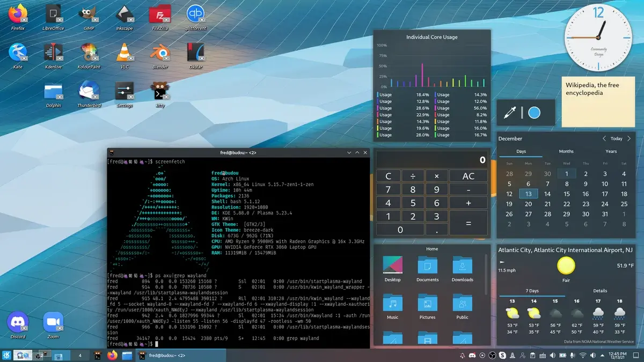Image resolution: width=644 pixels, height=362 pixels.
Task: Expand the hidden system tray icons
Action: (x=602, y=356)
